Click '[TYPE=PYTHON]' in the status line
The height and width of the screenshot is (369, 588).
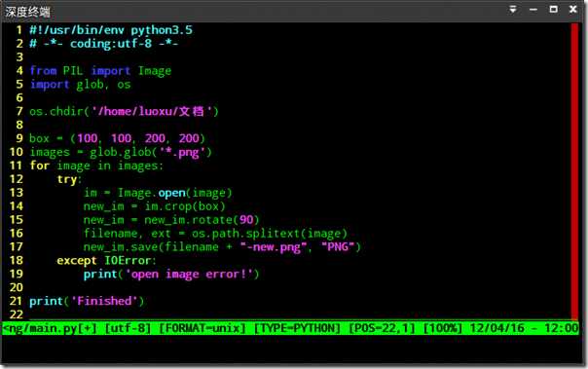[297, 328]
